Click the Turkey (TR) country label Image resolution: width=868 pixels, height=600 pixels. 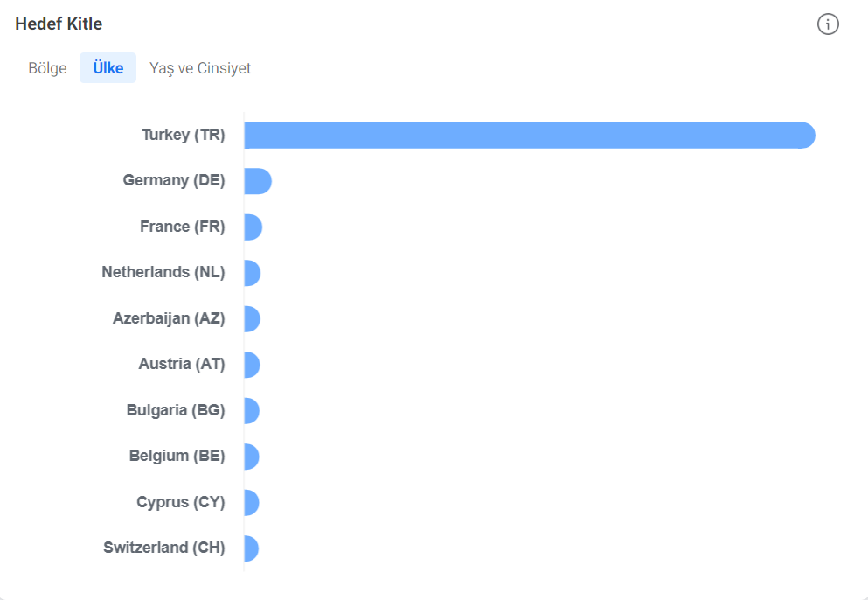[x=184, y=135]
